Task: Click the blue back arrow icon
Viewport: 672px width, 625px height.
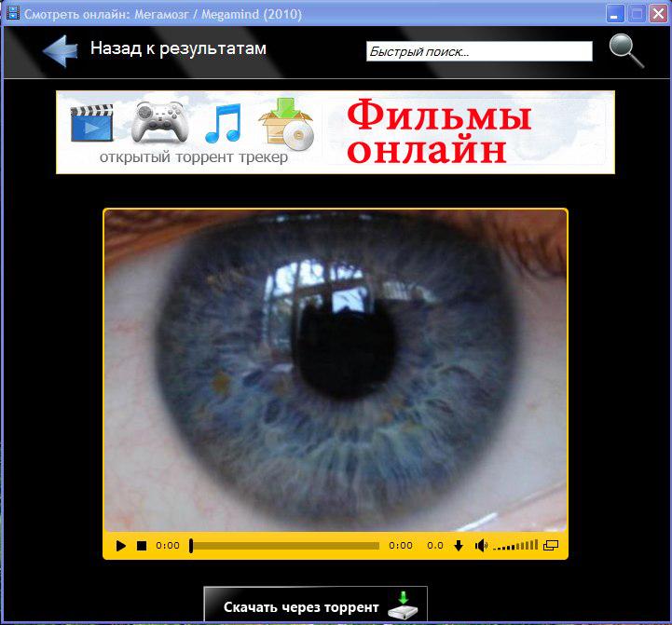Action: (60, 50)
